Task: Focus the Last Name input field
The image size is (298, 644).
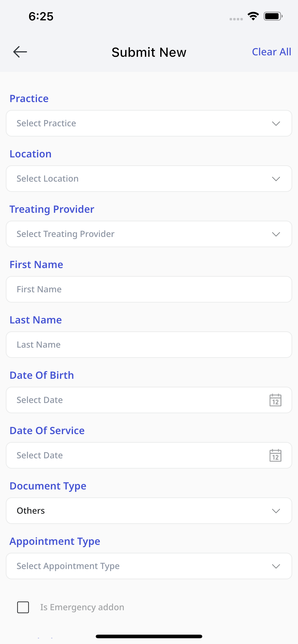Action: 149,345
